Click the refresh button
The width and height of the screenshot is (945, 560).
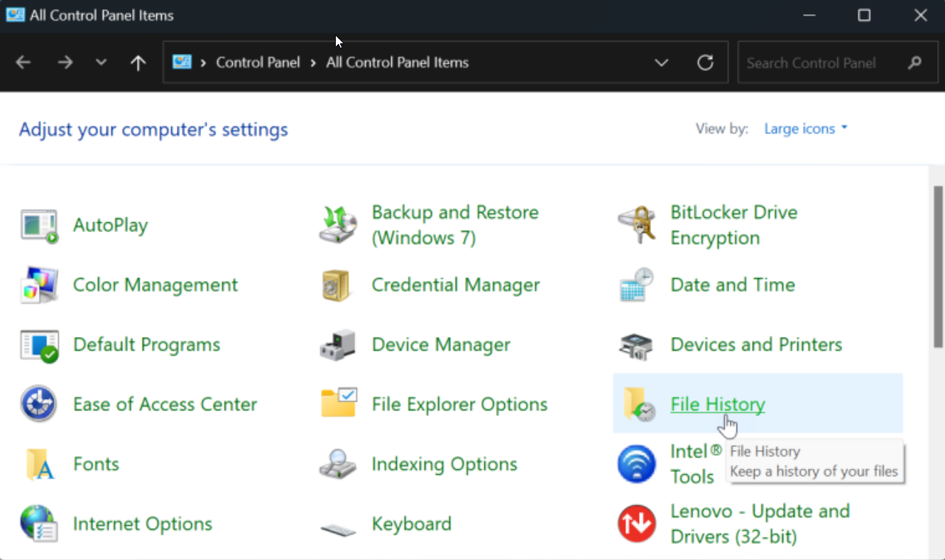tap(705, 62)
